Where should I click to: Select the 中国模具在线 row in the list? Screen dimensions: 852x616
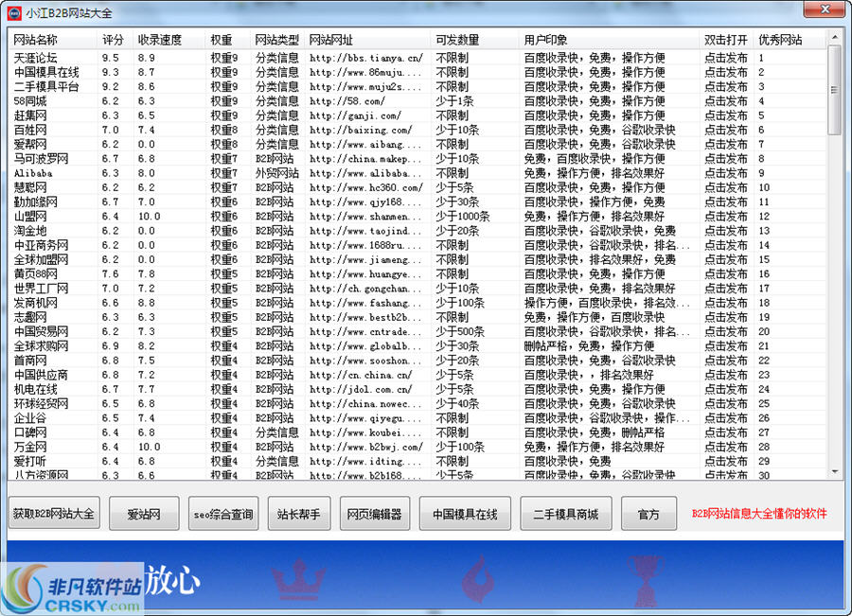417,72
